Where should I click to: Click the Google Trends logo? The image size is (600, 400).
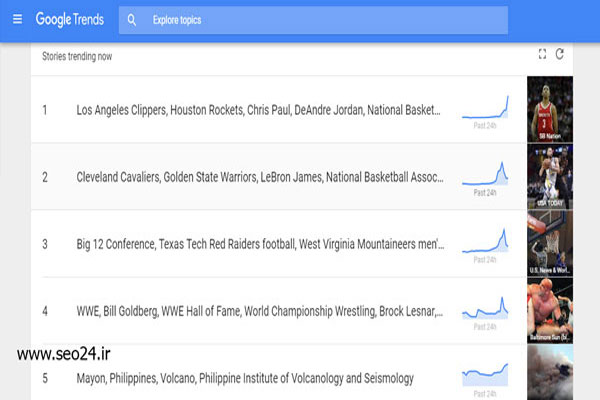[70, 19]
